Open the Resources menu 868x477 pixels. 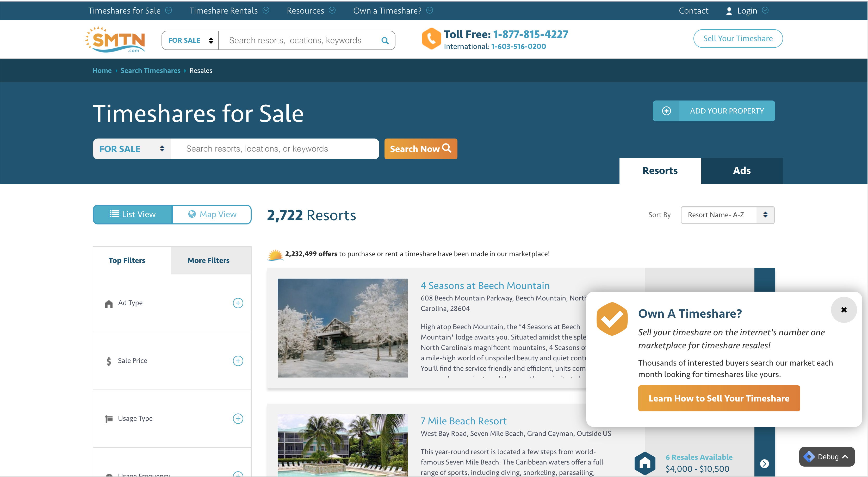311,11
